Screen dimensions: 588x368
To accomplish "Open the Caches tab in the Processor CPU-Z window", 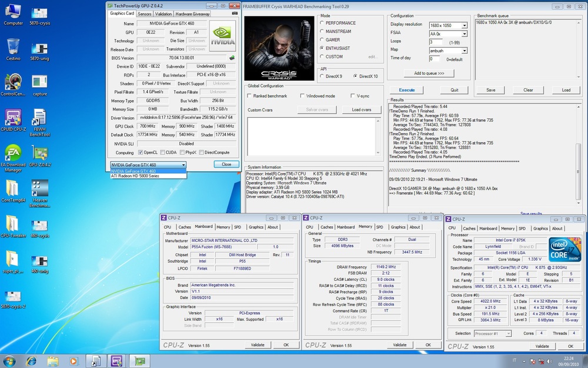I will [x=469, y=228].
